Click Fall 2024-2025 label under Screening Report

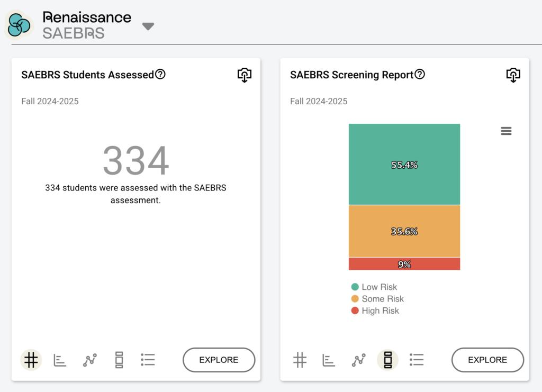pos(319,101)
